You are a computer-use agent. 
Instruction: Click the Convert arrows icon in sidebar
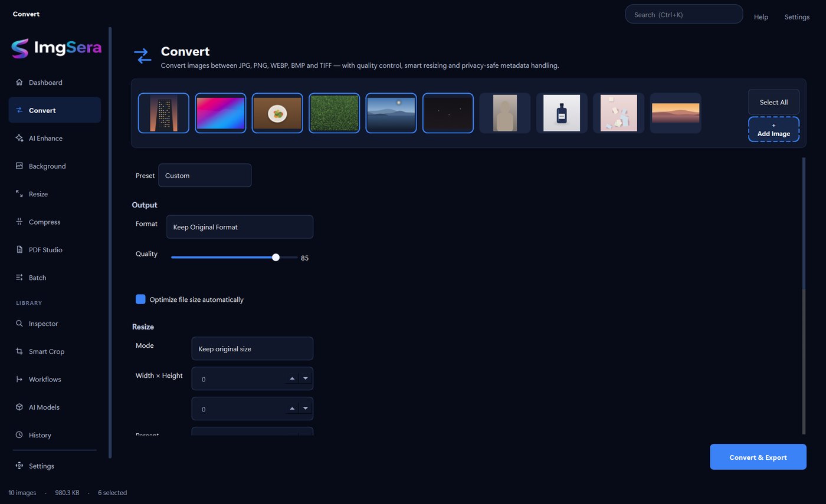(x=19, y=110)
